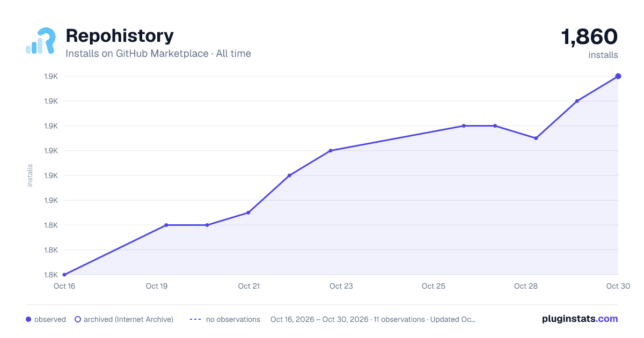Click the 'Oct 23' axis label

pos(341,286)
